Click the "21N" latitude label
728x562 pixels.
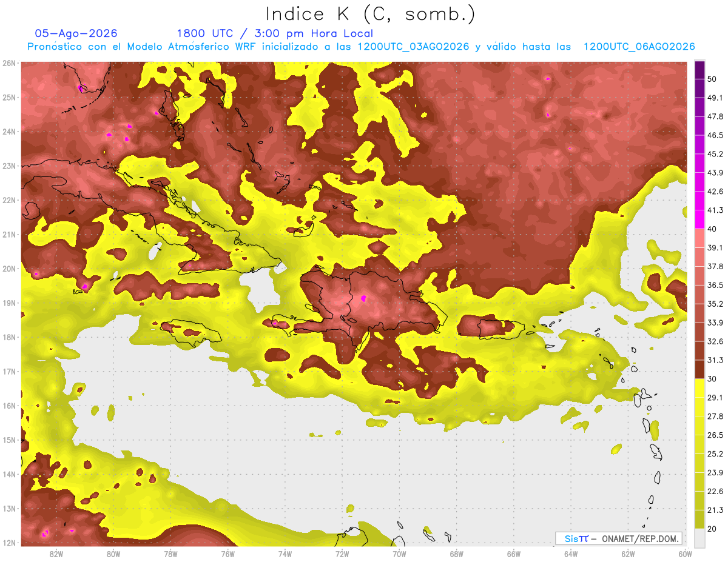click(x=9, y=235)
